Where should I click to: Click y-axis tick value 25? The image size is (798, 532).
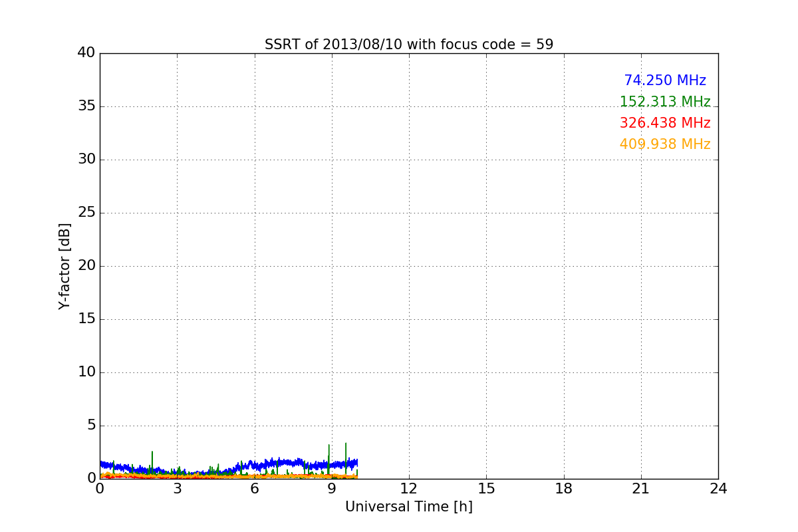tap(86, 213)
